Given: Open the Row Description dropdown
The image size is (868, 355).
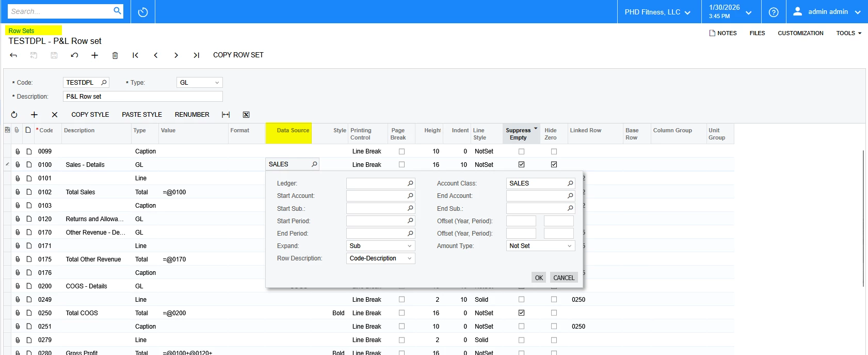Looking at the screenshot, I should tap(410, 258).
